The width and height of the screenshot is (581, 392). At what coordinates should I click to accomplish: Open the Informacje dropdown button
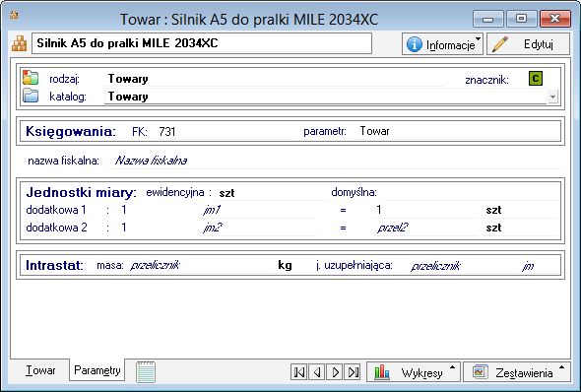coord(442,44)
